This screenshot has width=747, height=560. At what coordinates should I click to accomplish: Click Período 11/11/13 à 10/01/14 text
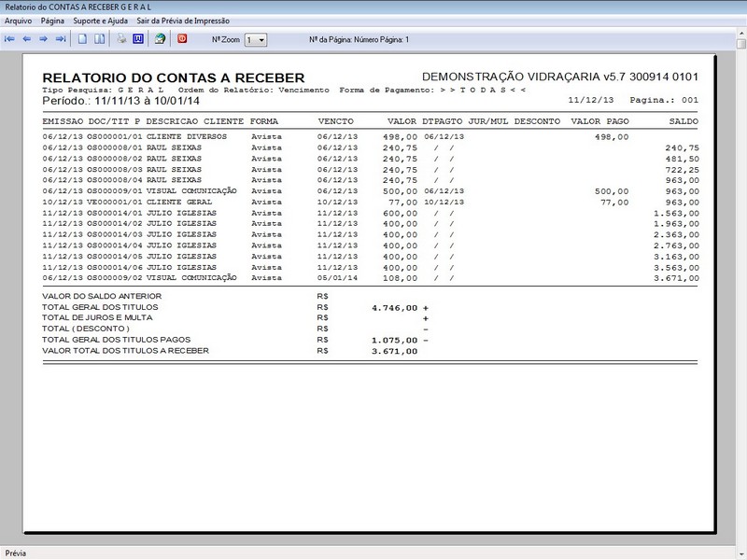[121, 101]
